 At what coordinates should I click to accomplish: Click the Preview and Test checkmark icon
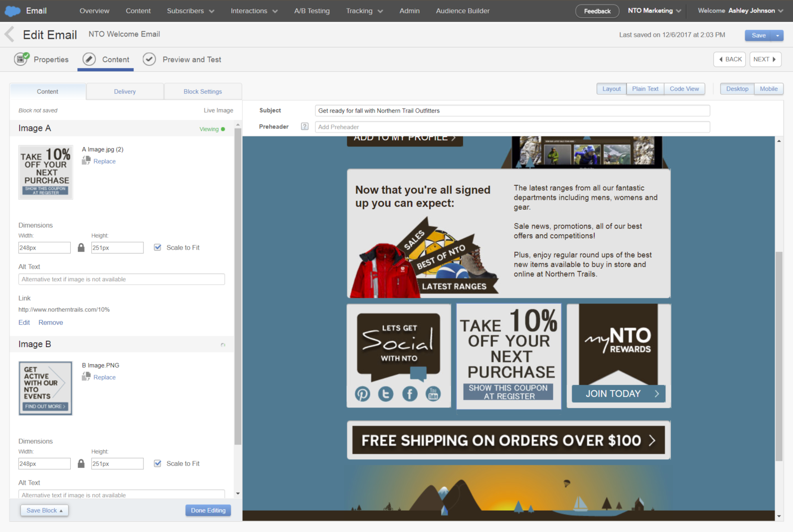149,59
